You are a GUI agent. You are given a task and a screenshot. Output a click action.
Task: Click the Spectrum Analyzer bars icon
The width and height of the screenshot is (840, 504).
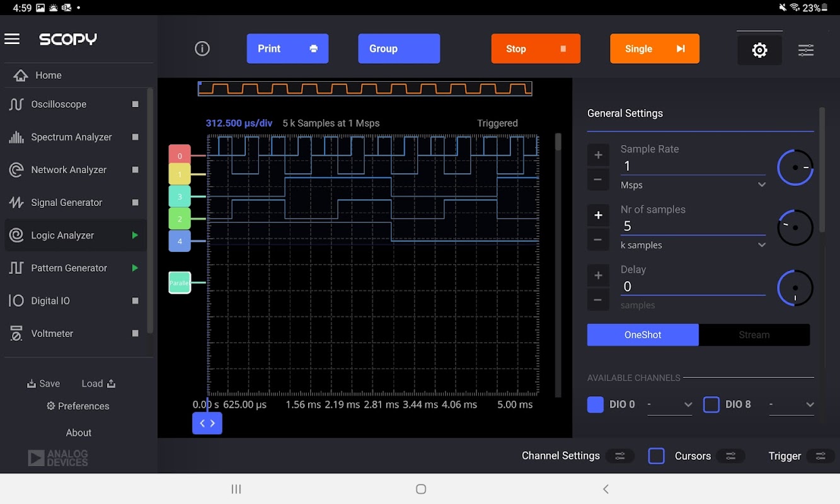click(x=16, y=137)
